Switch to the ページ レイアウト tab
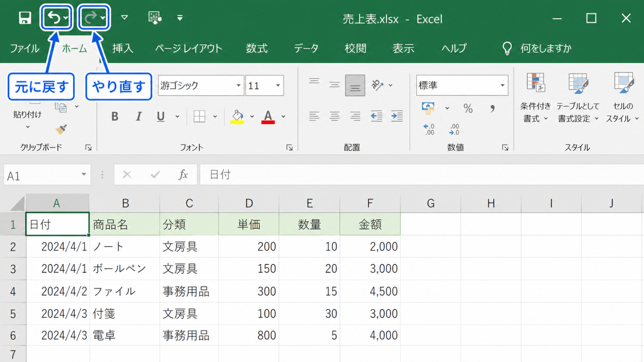This screenshot has height=362, width=644. 189,49
